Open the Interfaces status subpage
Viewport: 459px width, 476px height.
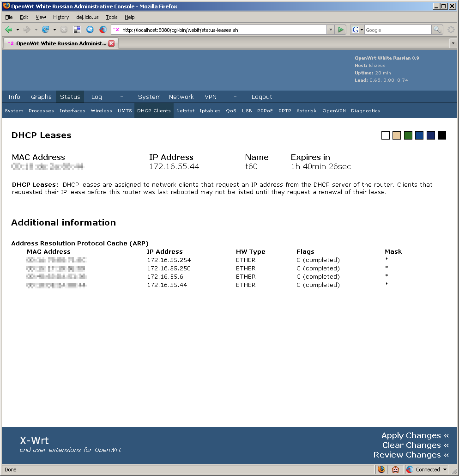(x=72, y=111)
